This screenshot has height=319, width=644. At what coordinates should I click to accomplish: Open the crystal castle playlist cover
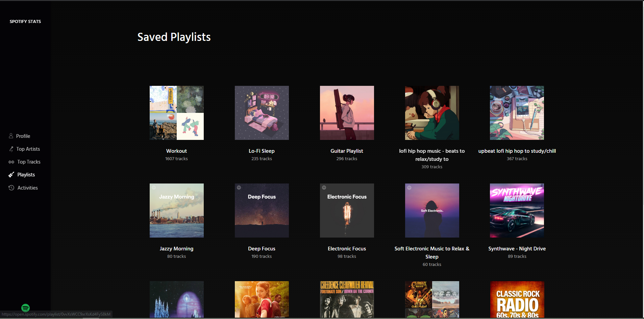(x=177, y=299)
